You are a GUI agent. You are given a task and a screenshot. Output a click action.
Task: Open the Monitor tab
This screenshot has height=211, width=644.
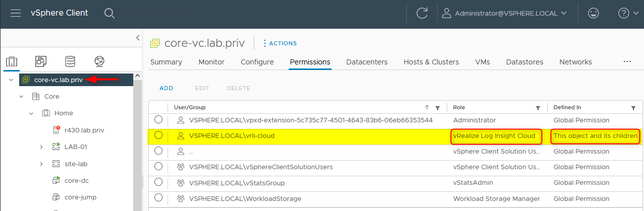tap(211, 62)
